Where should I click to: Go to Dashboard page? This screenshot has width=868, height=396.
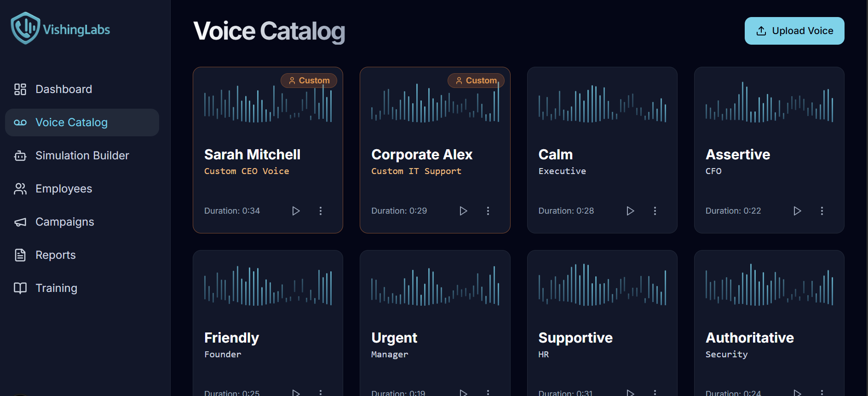click(x=82, y=89)
